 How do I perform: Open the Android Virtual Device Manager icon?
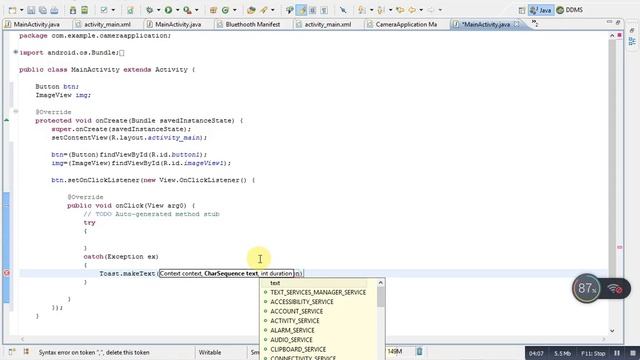84,10
